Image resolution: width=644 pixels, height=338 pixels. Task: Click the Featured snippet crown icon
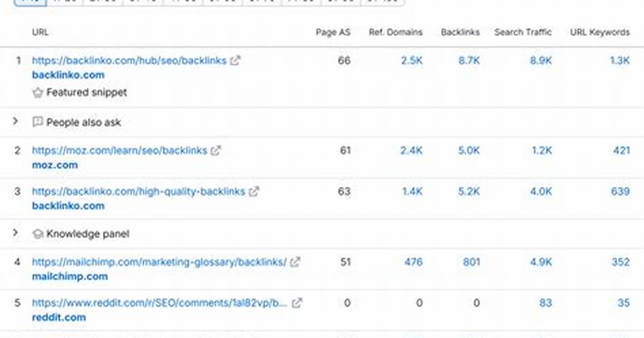[38, 93]
